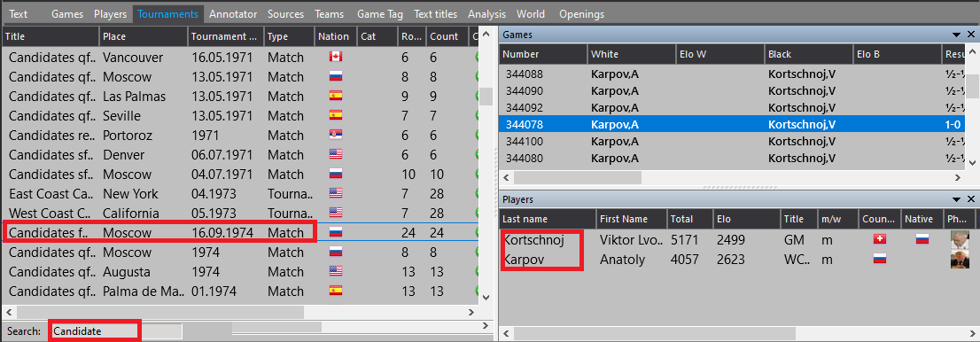The height and width of the screenshot is (342, 980).
Task: Click Kortschnoj's Swiss country flag
Action: pyautogui.click(x=879, y=239)
